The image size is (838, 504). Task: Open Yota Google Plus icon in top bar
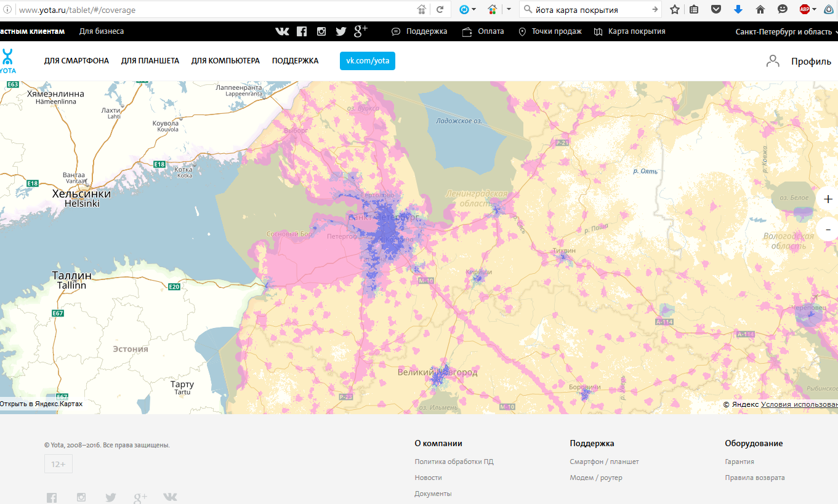pos(361,31)
